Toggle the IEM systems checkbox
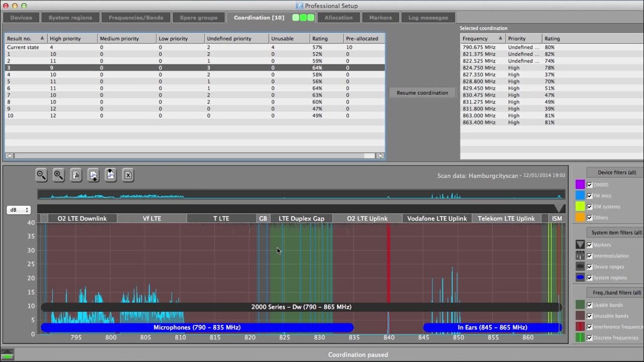Screen dimensions: 644x362 (x=590, y=207)
